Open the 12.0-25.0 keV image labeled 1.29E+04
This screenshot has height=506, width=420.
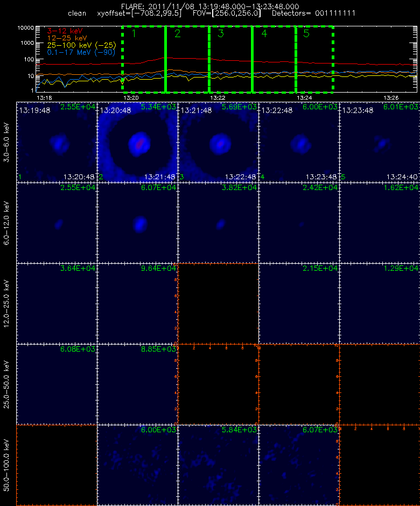pyautogui.click(x=380, y=304)
